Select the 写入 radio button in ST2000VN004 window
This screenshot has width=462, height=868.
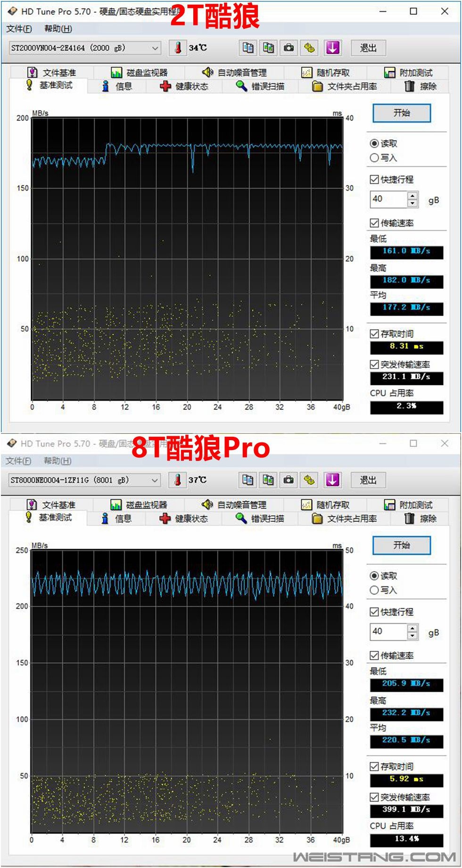(374, 158)
